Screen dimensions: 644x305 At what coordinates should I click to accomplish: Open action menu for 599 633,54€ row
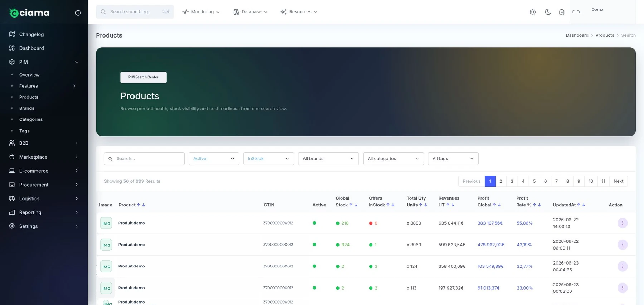click(x=623, y=245)
